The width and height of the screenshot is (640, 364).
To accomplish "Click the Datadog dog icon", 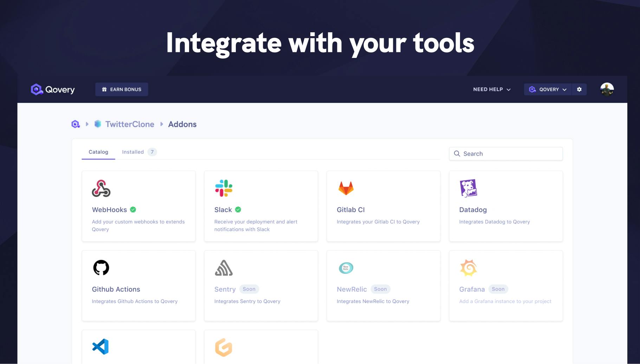I will point(468,188).
